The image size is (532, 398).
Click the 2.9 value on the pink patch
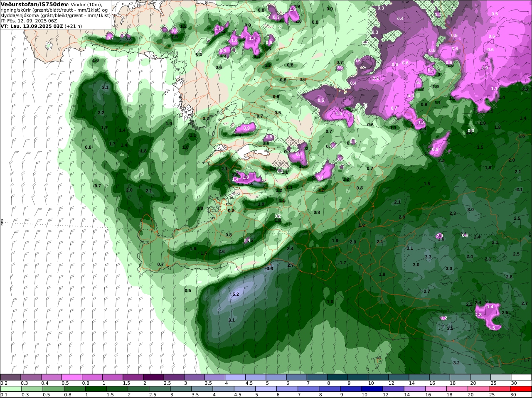(x=440, y=236)
